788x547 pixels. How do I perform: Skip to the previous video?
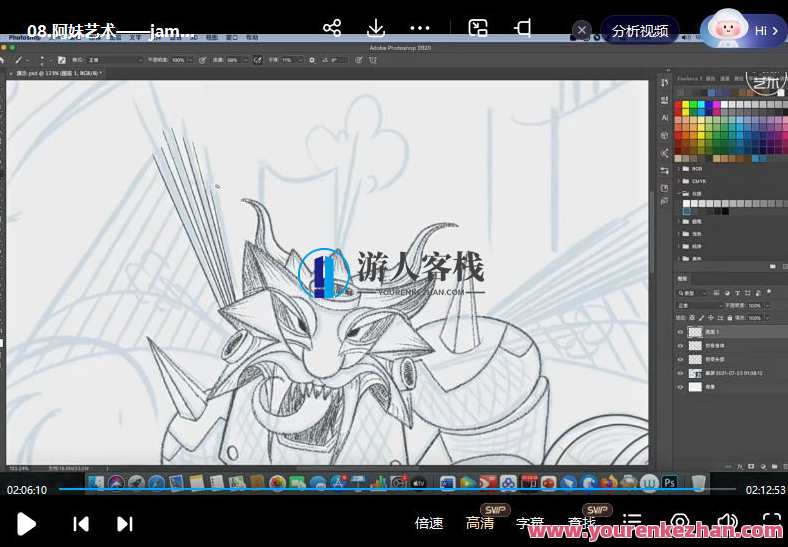(80, 524)
